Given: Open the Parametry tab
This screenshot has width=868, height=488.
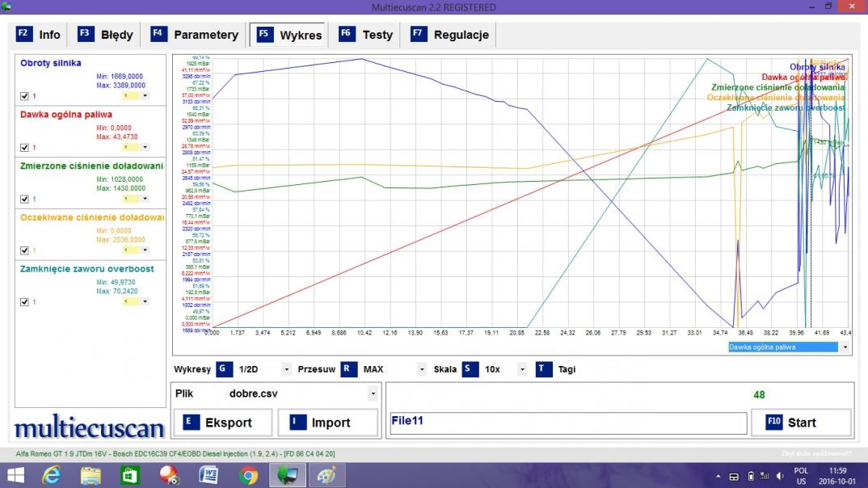Looking at the screenshot, I should (196, 35).
